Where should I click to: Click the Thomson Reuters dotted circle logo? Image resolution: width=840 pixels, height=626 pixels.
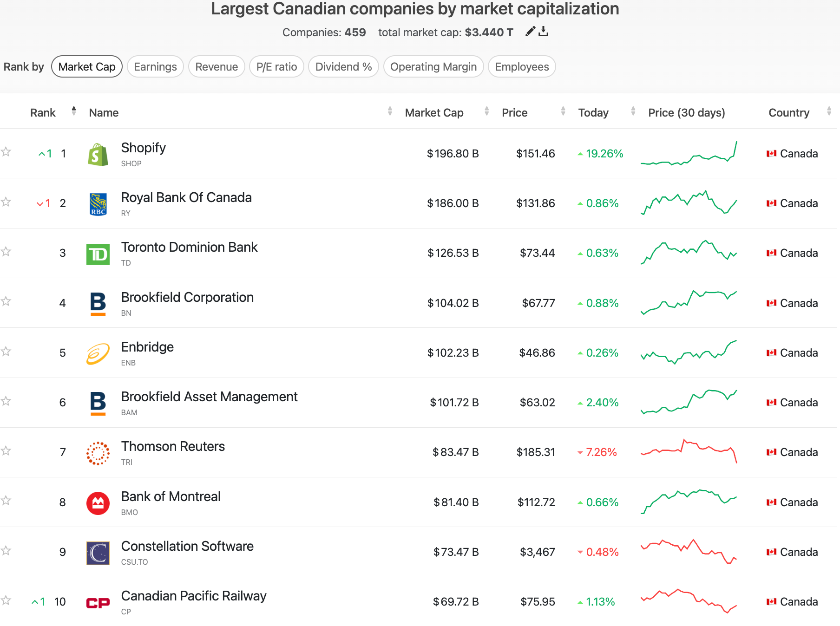[x=98, y=453]
